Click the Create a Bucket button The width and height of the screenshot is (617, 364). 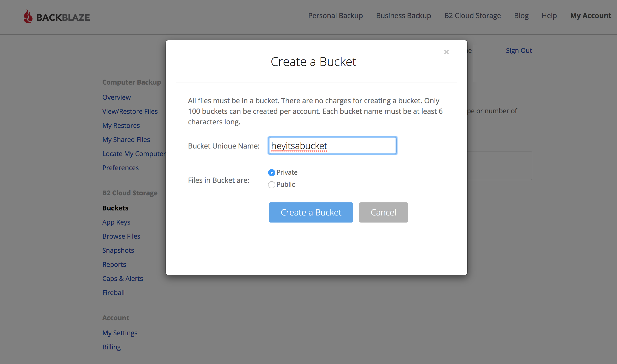click(x=311, y=212)
